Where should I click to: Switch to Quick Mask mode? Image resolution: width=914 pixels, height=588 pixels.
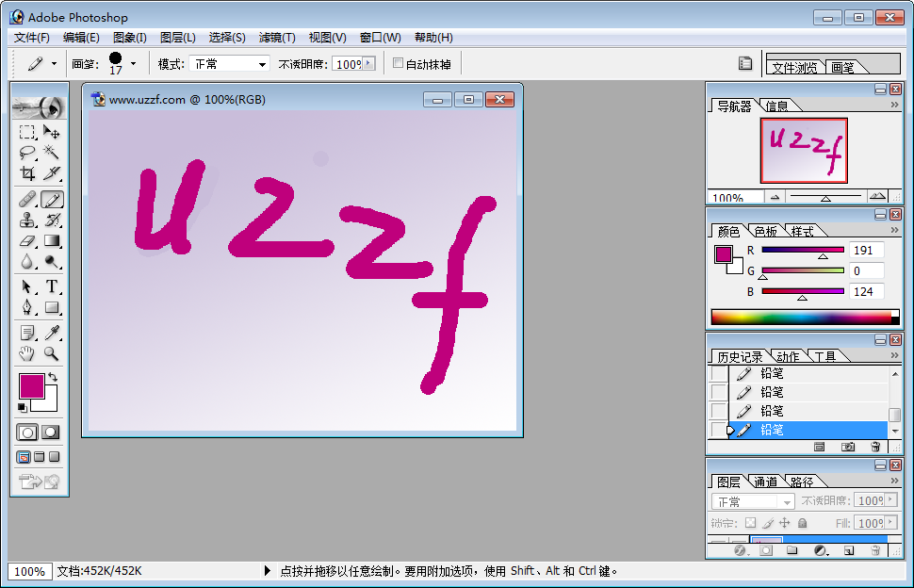(x=51, y=433)
